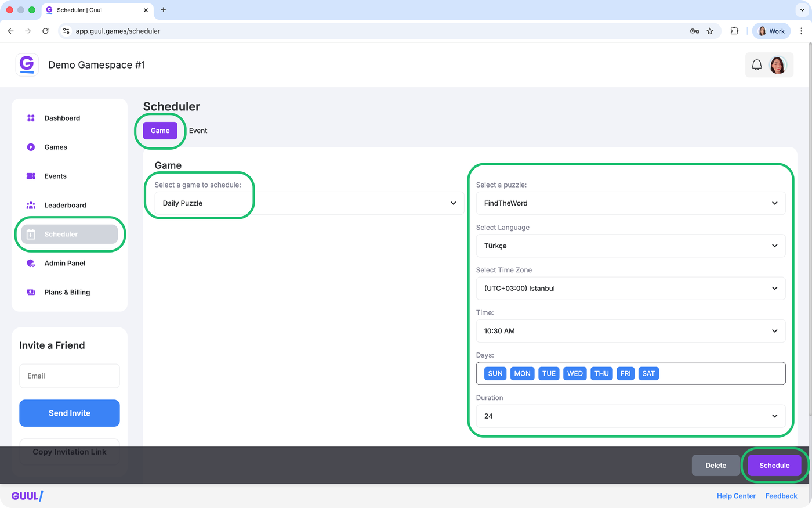Expand the Duration dropdown showing 24

click(x=630, y=416)
